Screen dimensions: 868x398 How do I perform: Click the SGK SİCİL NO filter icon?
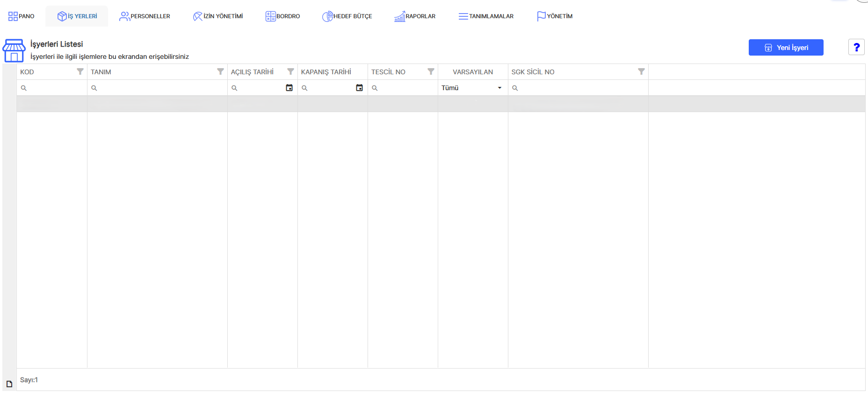click(641, 71)
